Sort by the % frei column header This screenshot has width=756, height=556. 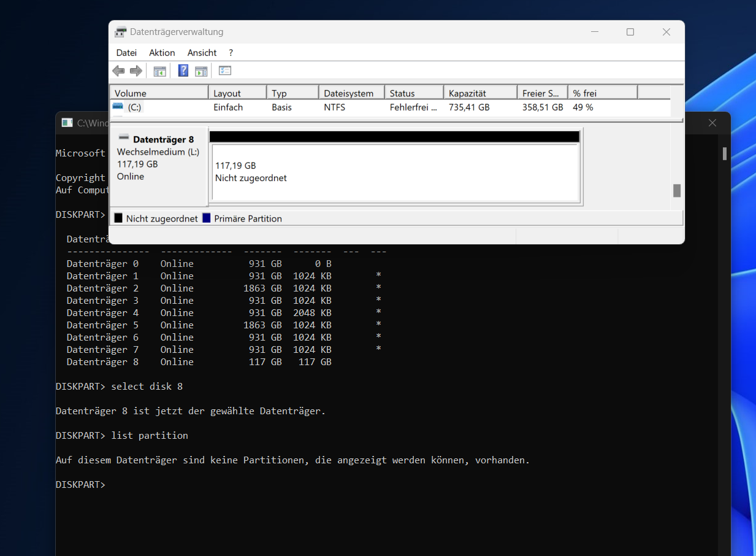(x=603, y=93)
